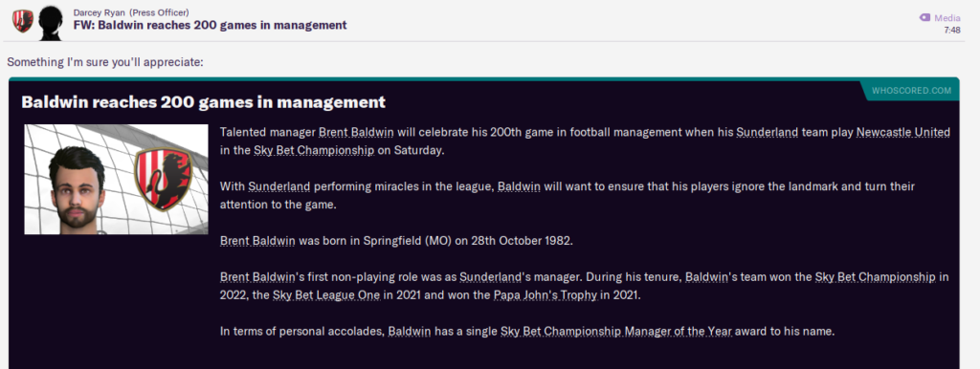
Task: Open Brent Baldwin link in birthplace sentence
Action: coord(257,241)
